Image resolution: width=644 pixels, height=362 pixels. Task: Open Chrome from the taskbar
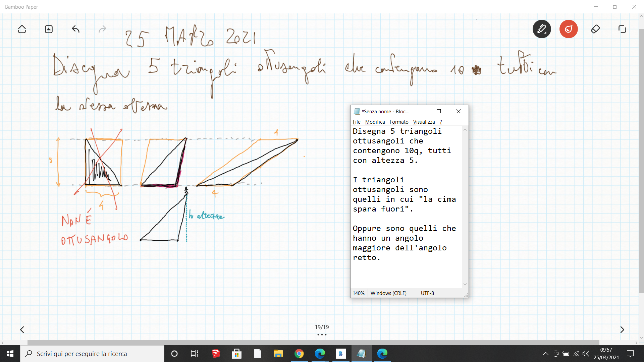299,354
